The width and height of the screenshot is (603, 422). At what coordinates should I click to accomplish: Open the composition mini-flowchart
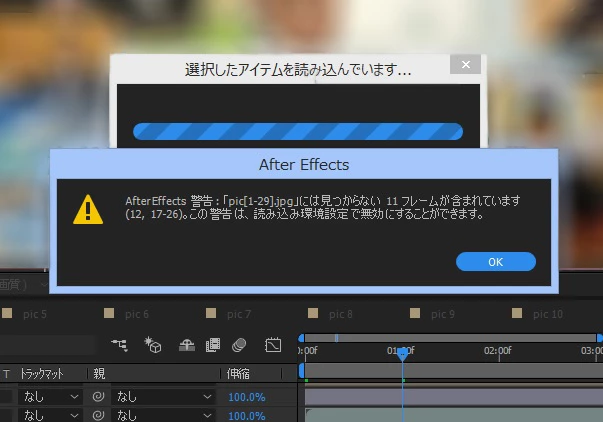pyautogui.click(x=120, y=345)
